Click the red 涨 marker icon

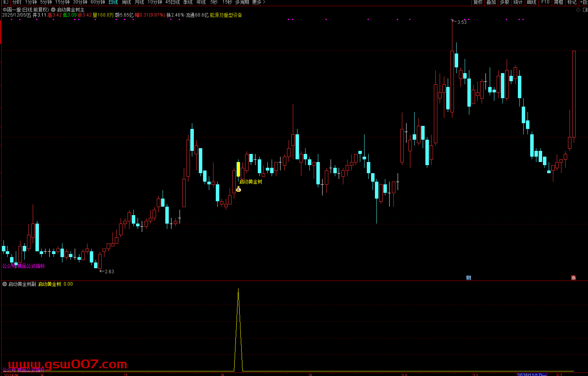pos(573,277)
